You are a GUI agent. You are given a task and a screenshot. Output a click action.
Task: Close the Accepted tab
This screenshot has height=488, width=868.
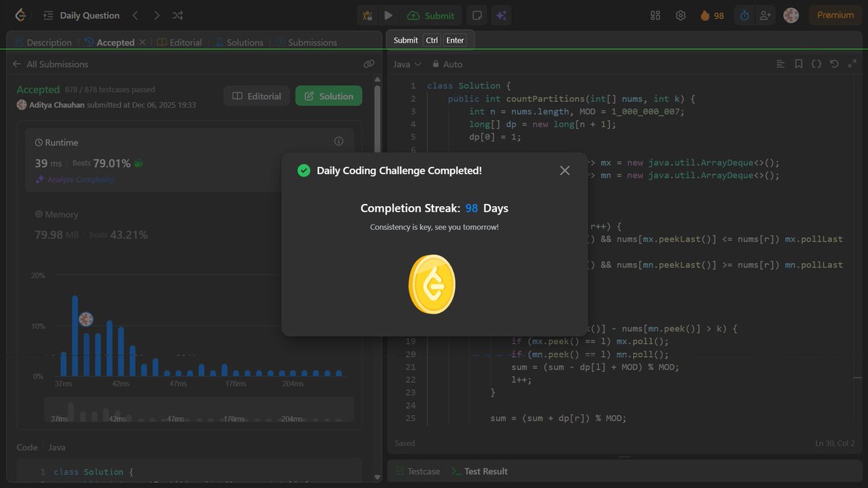(142, 43)
